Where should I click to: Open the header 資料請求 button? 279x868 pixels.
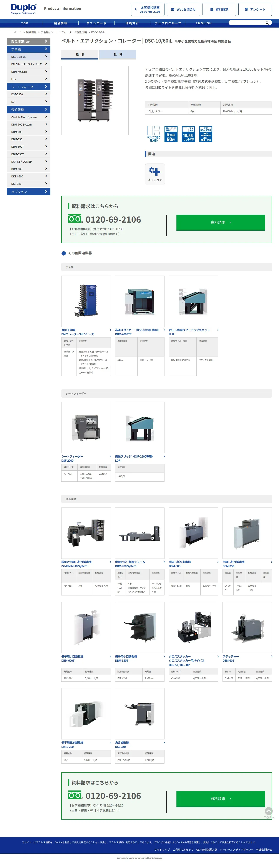(219, 9)
